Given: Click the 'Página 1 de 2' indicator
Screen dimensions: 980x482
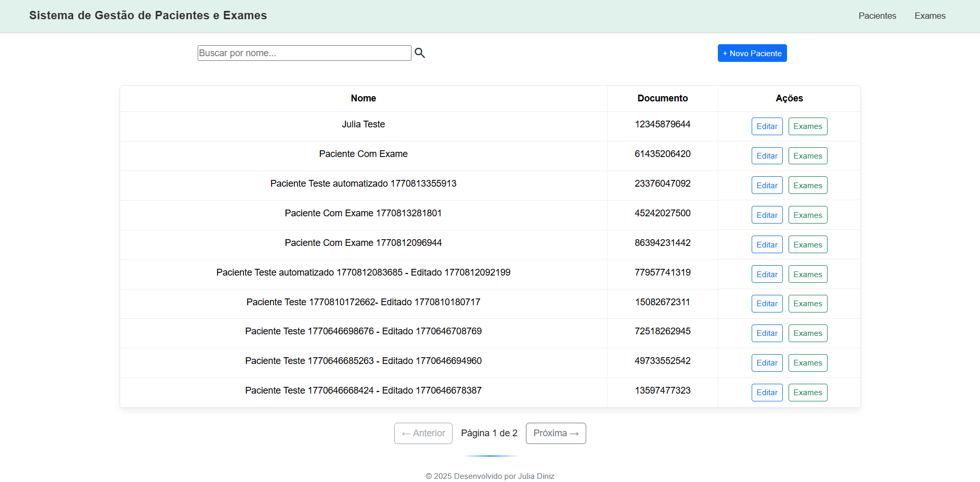Looking at the screenshot, I should [x=489, y=433].
